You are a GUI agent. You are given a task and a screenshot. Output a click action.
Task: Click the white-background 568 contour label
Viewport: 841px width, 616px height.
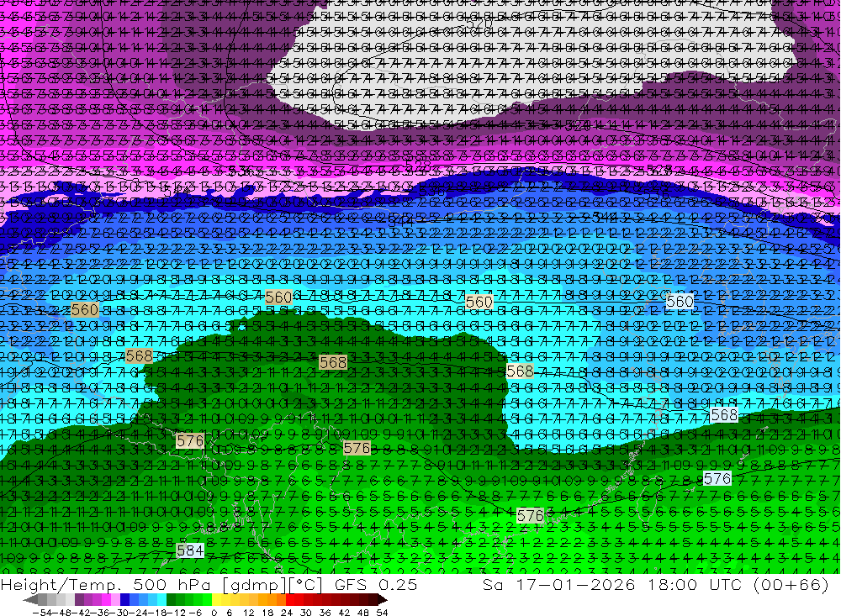click(x=724, y=414)
